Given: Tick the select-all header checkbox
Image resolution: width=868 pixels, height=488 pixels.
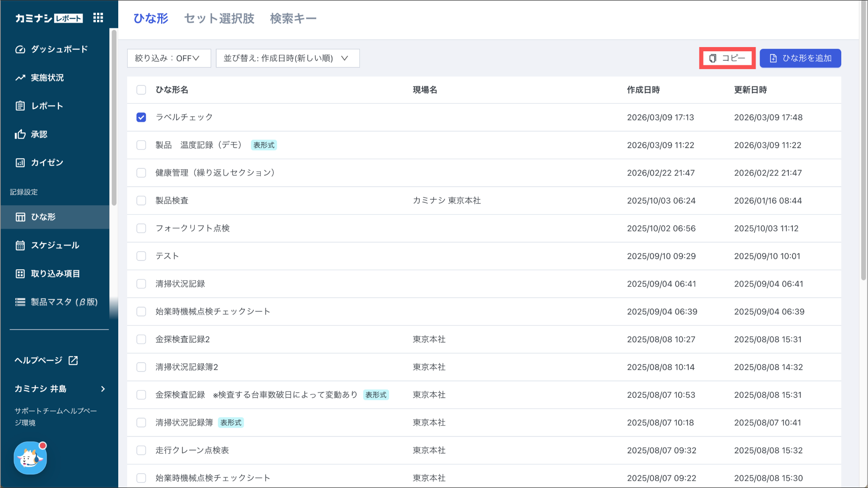Looking at the screenshot, I should click(x=141, y=90).
